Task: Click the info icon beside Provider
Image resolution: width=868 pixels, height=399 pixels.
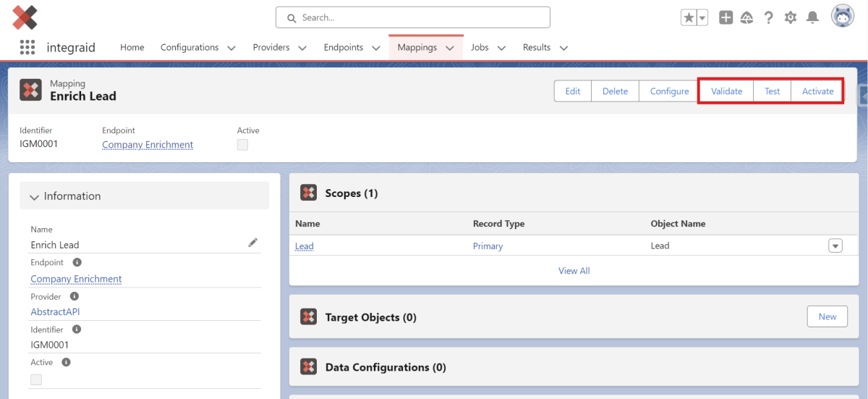Action: 74,296
